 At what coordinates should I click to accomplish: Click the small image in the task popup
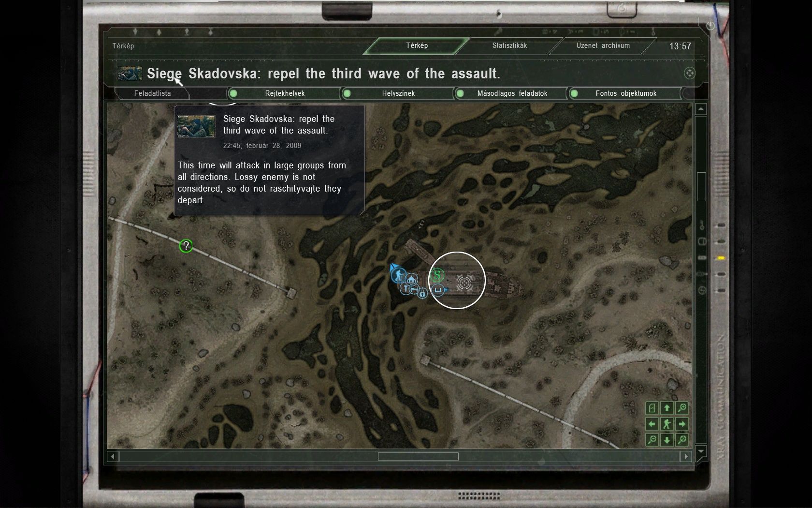point(196,126)
